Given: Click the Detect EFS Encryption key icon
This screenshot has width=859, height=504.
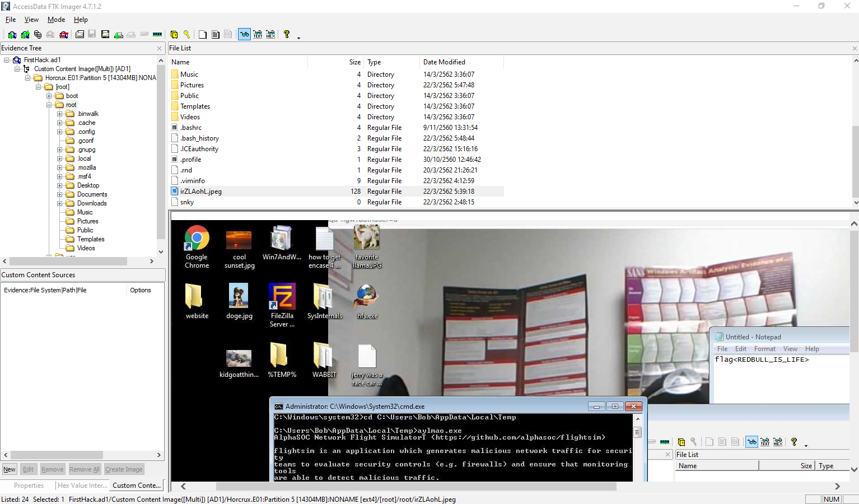Looking at the screenshot, I should [x=187, y=35].
